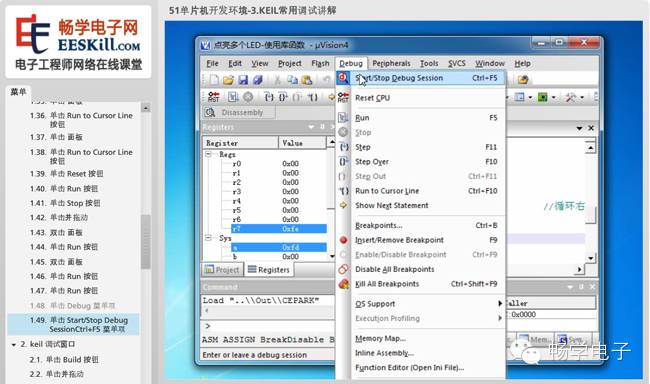This screenshot has height=384, width=650.
Task: Select register r0 row in Regs
Action: (x=279, y=164)
